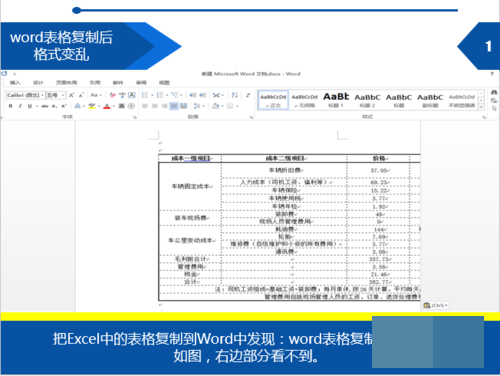Screen dimensions: 500x376
Task: Click the Sort A-Z icon
Action: pos(235,95)
